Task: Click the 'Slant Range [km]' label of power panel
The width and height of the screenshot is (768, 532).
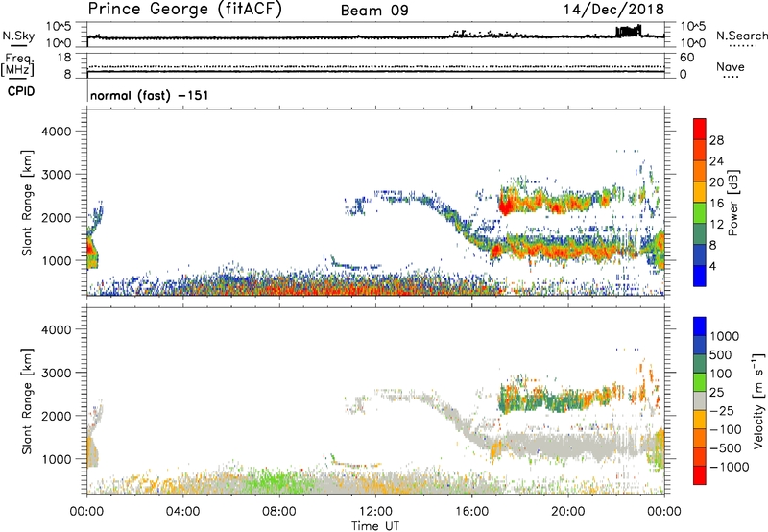Action: [27, 203]
